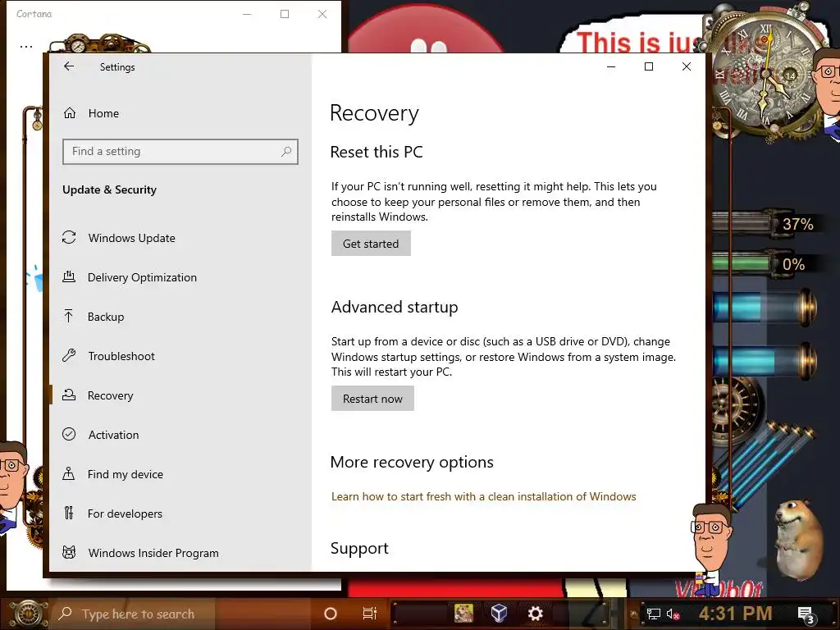The height and width of the screenshot is (630, 840).
Task: Open Windows Insider Program page
Action: click(180, 553)
